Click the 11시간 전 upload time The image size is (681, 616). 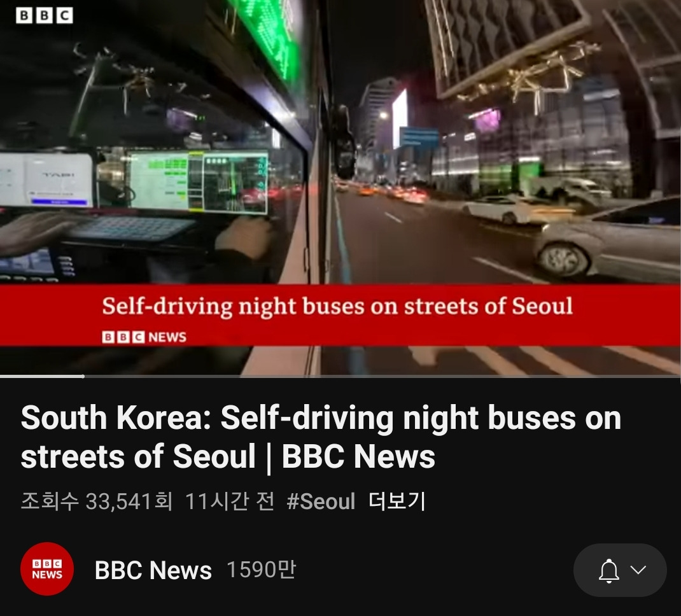click(x=230, y=501)
